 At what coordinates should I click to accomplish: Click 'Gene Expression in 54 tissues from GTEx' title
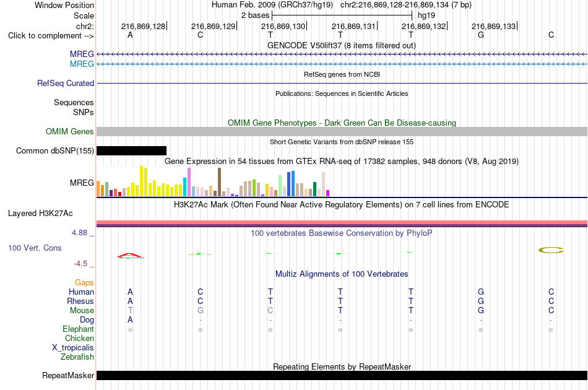(x=342, y=161)
